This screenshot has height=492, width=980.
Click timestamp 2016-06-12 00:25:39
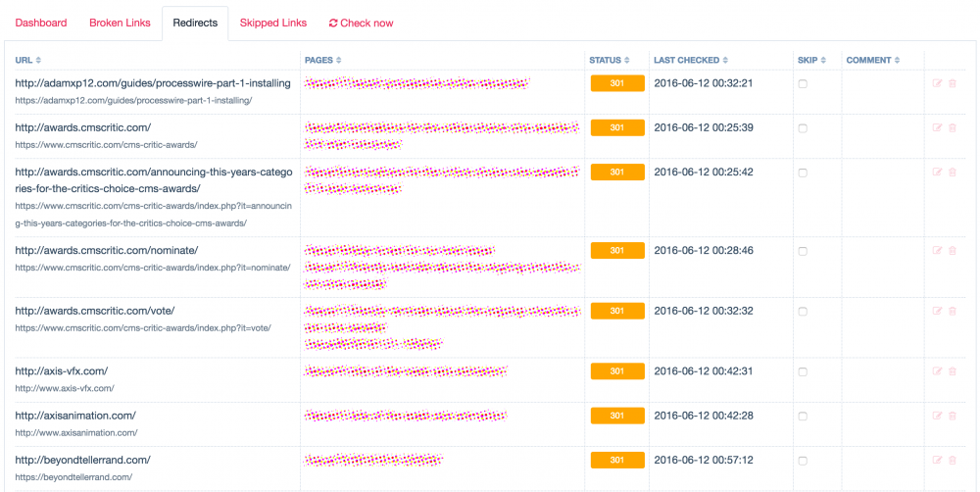pos(703,127)
